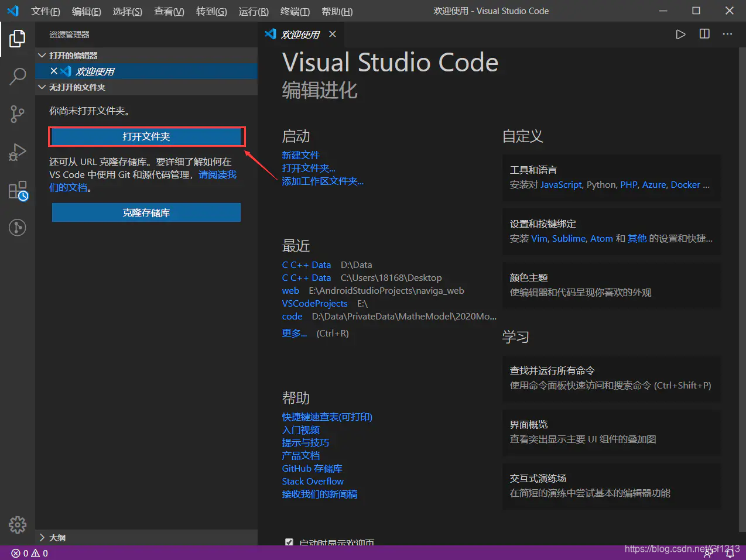Open the 运行(R) menu
This screenshot has width=746, height=560.
(x=254, y=11)
